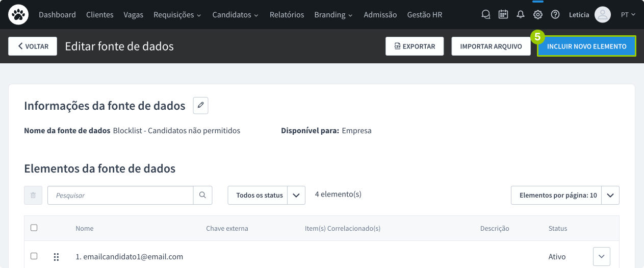Go to the Relatórios menu item

[x=287, y=15]
